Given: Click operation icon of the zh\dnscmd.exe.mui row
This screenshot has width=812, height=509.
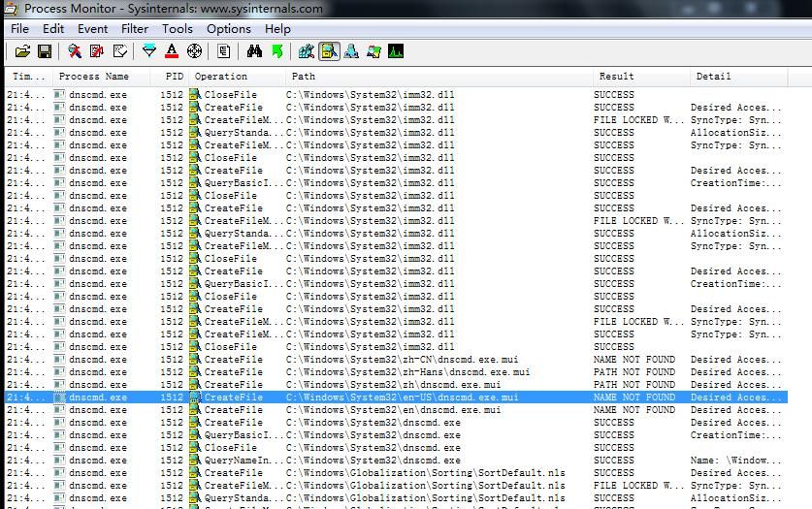Looking at the screenshot, I should coord(195,384).
